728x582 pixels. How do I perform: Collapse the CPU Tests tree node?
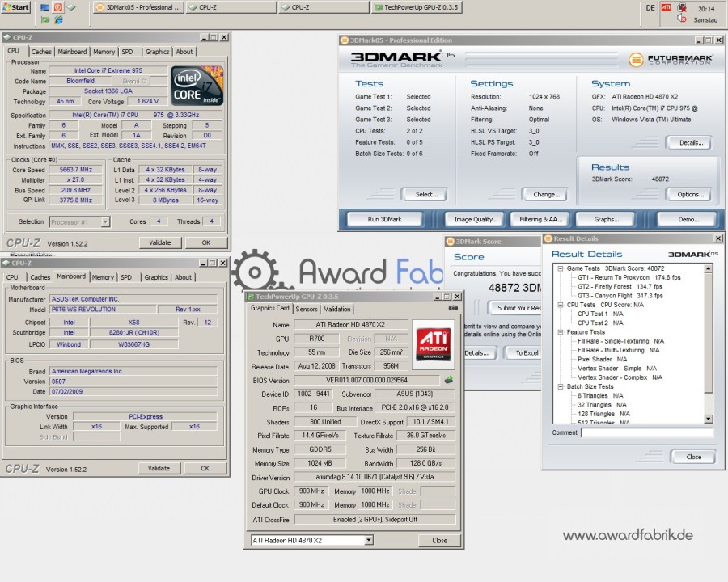tap(561, 305)
